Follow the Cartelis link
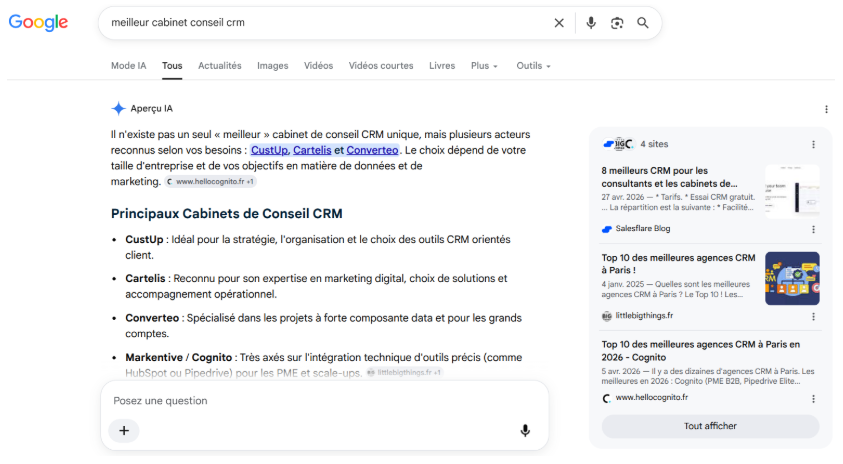The height and width of the screenshot is (464, 843). [312, 150]
